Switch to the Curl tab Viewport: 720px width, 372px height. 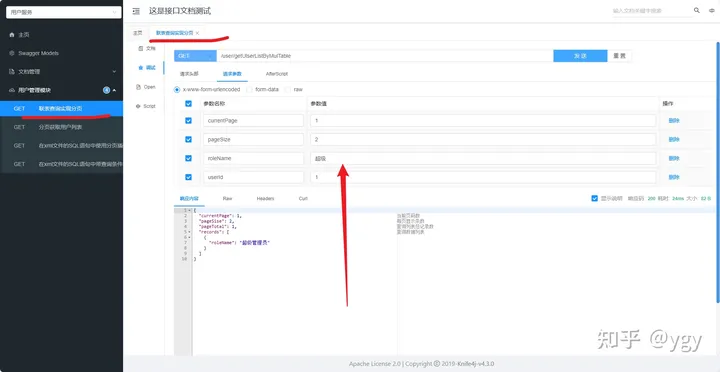pyautogui.click(x=303, y=199)
